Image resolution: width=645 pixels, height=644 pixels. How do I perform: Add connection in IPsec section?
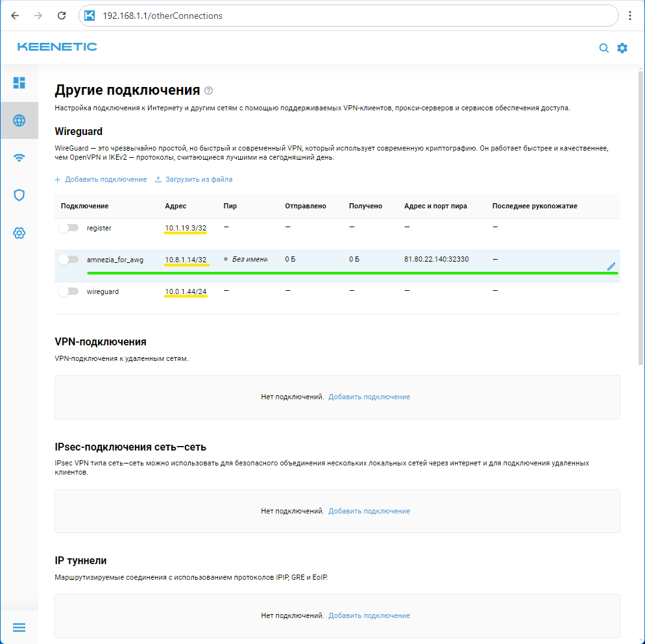click(x=369, y=511)
